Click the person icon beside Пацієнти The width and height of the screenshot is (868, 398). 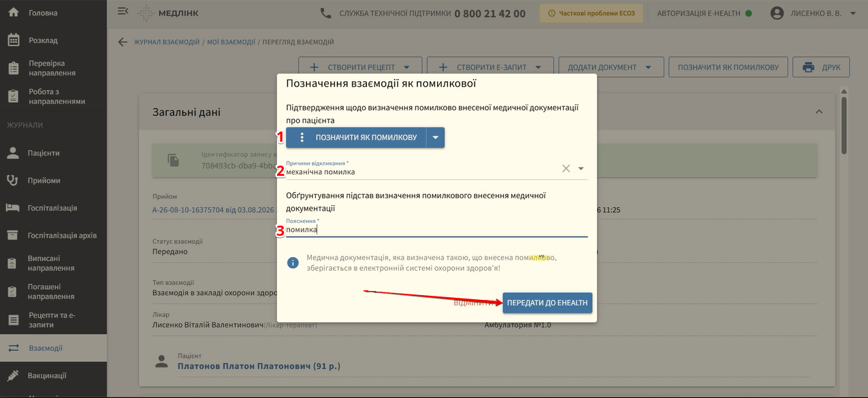tap(13, 153)
